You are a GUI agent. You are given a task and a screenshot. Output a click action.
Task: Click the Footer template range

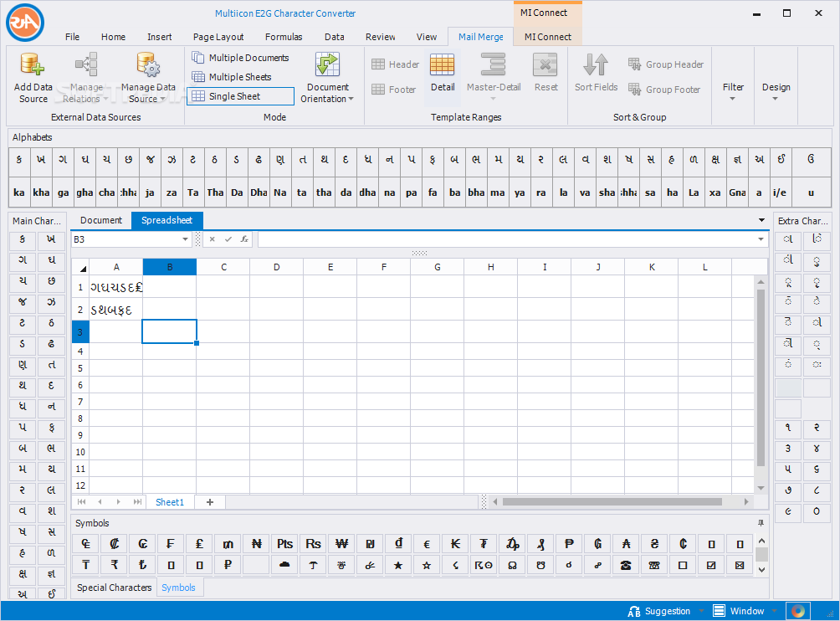[x=393, y=90]
